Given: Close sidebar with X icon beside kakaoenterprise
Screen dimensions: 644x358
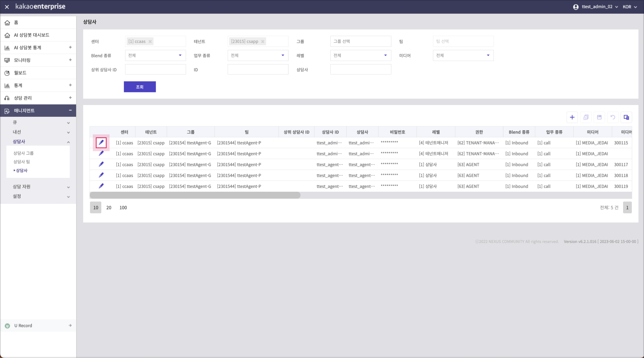Looking at the screenshot, I should pos(7,7).
